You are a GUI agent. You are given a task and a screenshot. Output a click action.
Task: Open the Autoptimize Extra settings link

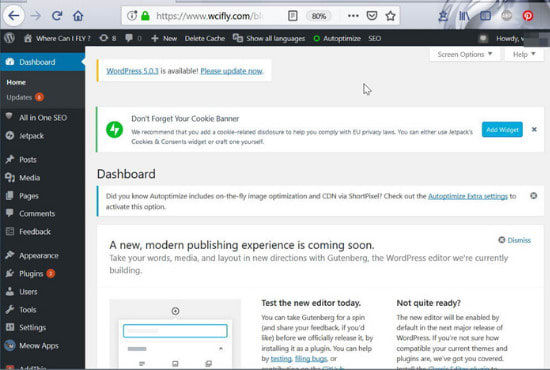468,196
